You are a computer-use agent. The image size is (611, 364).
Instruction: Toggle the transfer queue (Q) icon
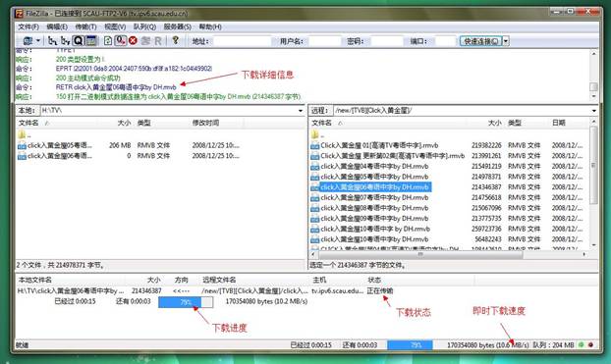point(79,40)
